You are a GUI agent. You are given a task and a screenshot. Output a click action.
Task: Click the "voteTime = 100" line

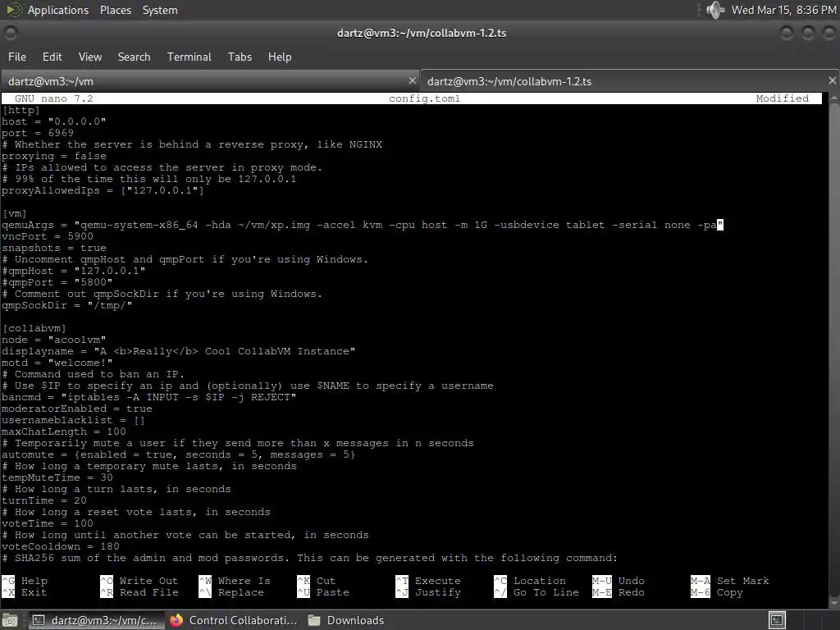(47, 523)
